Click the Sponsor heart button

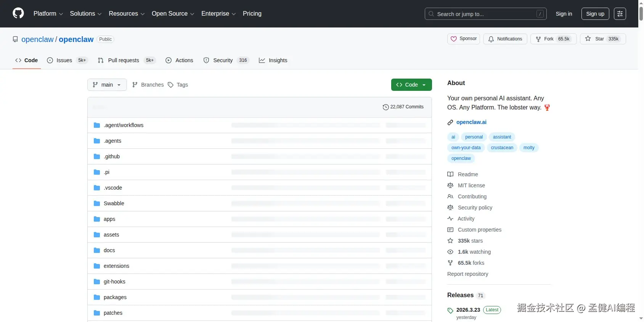(x=463, y=39)
